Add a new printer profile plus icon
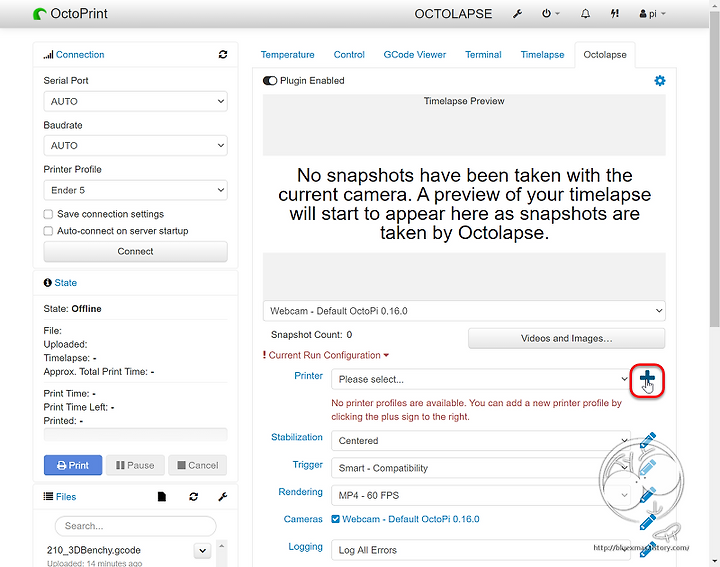Viewport: 720px width, 567px height. (x=647, y=380)
